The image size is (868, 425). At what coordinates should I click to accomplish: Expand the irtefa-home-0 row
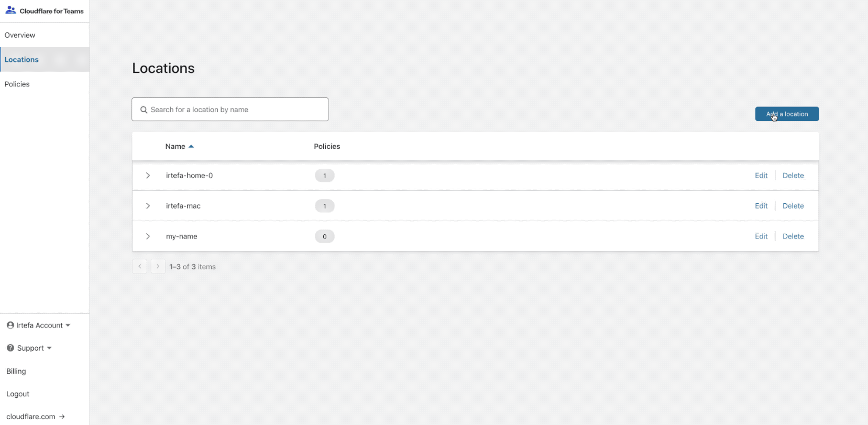(148, 176)
